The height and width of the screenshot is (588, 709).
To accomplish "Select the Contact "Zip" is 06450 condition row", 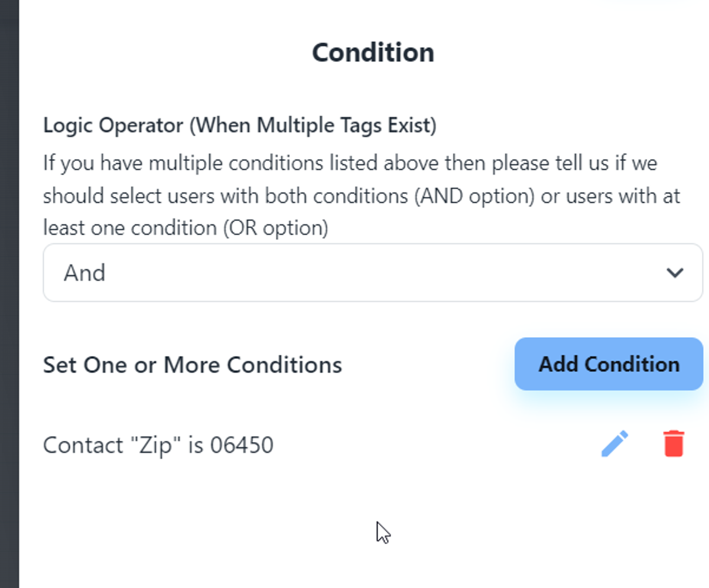I will (x=158, y=445).
